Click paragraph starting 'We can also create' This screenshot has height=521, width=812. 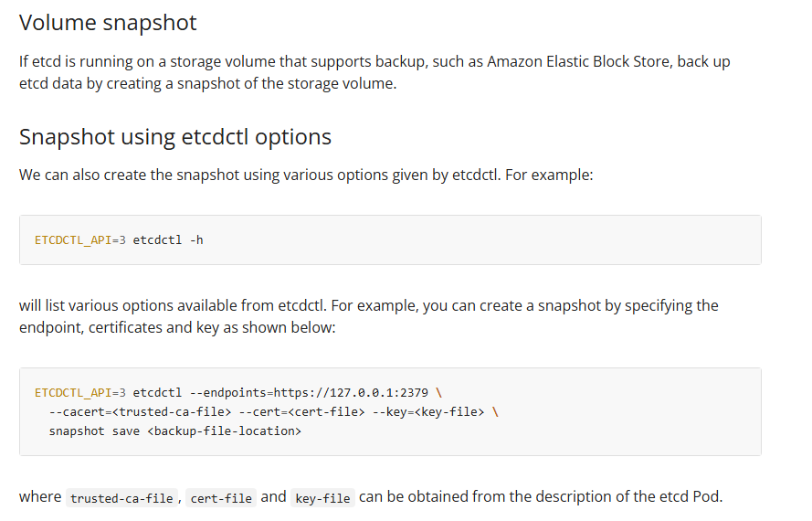coord(306,175)
